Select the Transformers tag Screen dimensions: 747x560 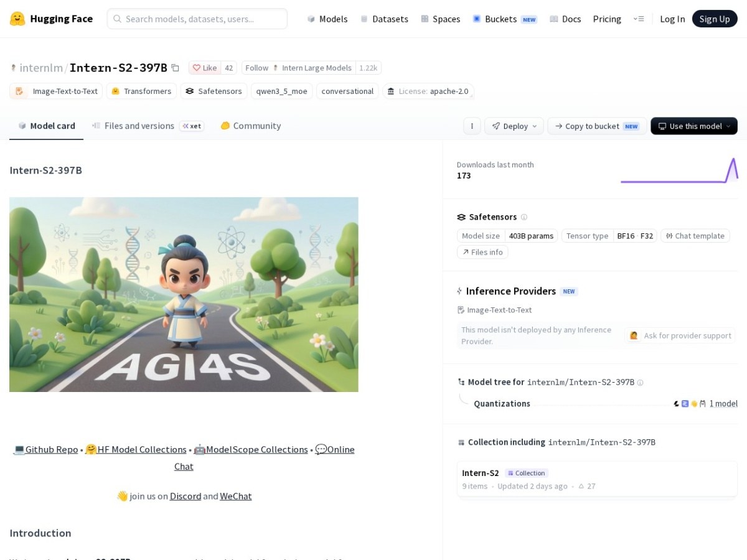141,91
